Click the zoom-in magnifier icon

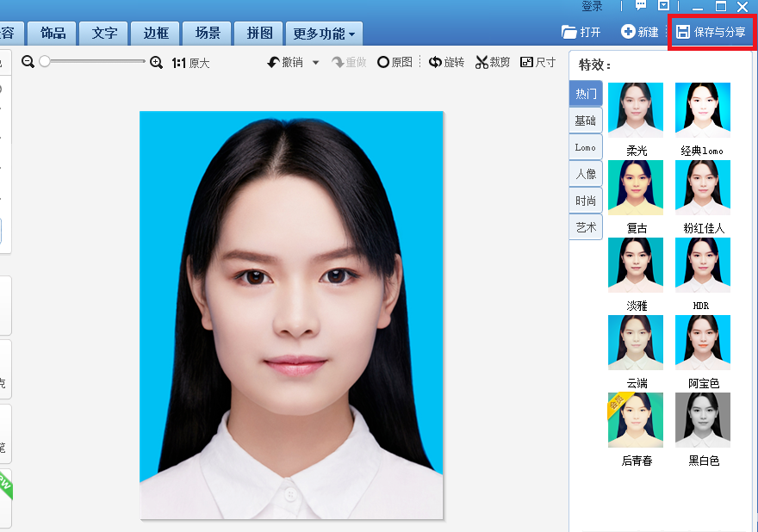156,62
